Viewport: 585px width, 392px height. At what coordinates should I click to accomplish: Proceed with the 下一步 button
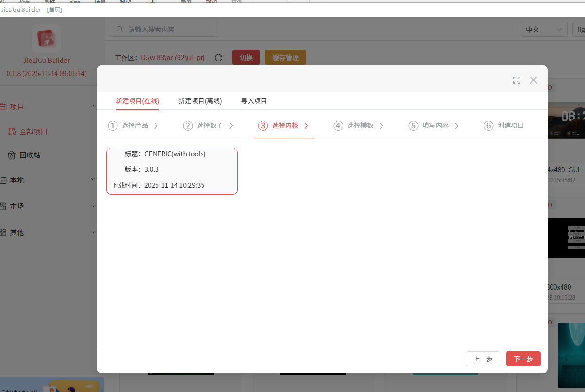tap(523, 359)
